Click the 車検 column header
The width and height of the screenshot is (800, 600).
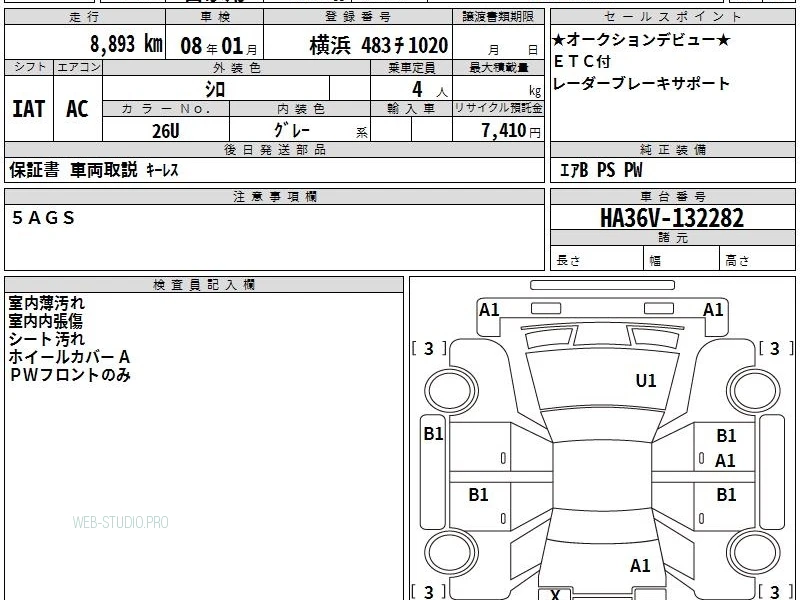(x=215, y=17)
